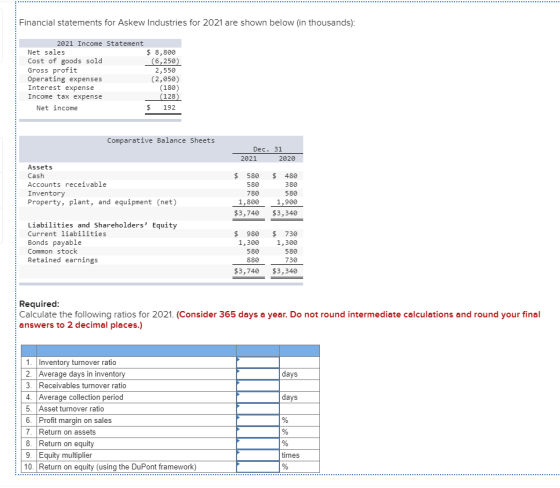Screen dimensions: 560x488
Task: Click the Average collection period answer field
Action: point(258,397)
